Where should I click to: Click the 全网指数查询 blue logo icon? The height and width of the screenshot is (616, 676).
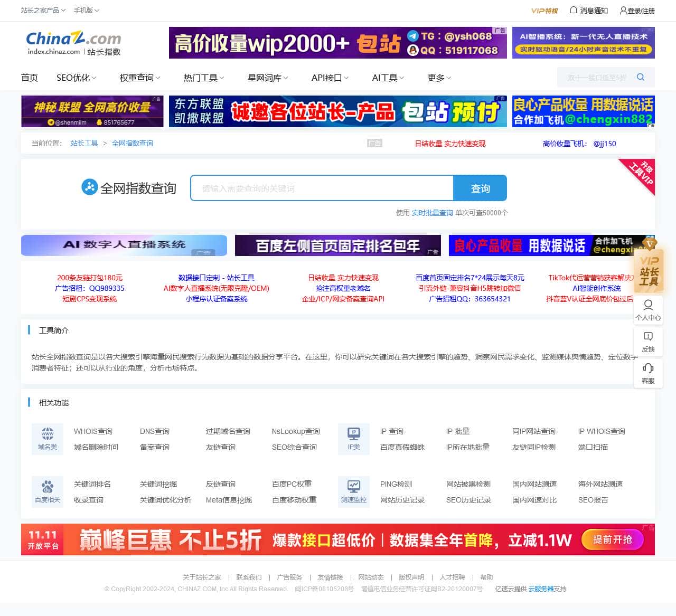tap(90, 187)
